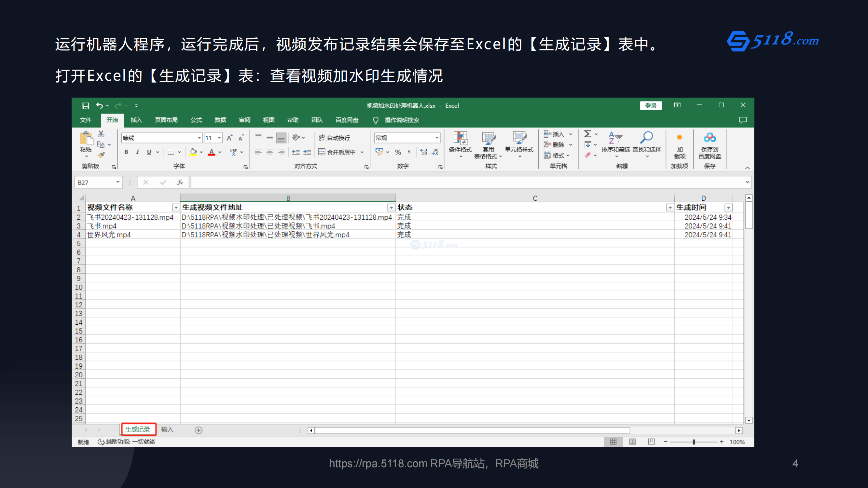868x488 pixels.
Task: Toggle Bold formatting
Action: pos(126,152)
